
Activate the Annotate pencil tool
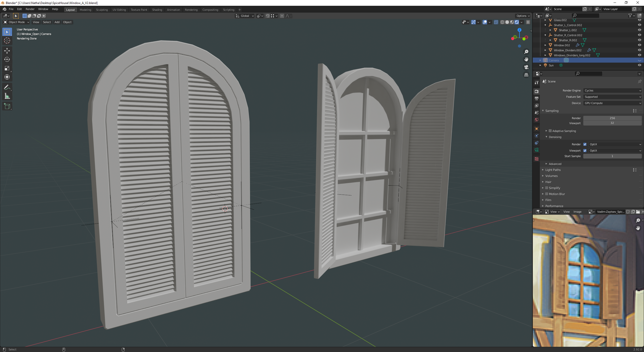[7, 87]
